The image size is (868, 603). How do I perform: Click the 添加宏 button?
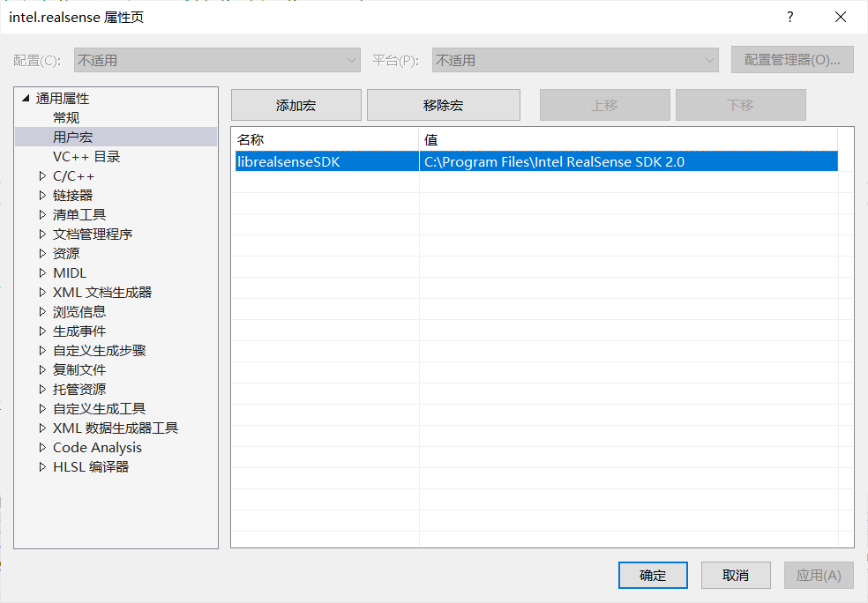coord(296,104)
